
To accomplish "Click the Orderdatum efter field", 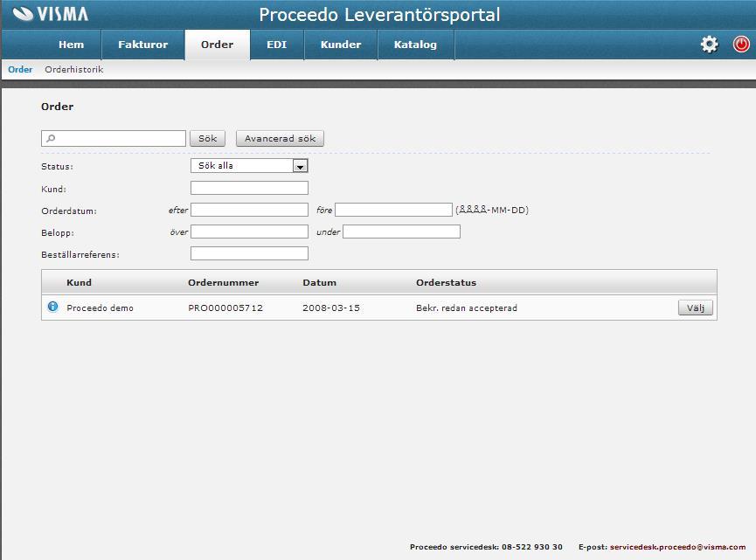I will 249,210.
